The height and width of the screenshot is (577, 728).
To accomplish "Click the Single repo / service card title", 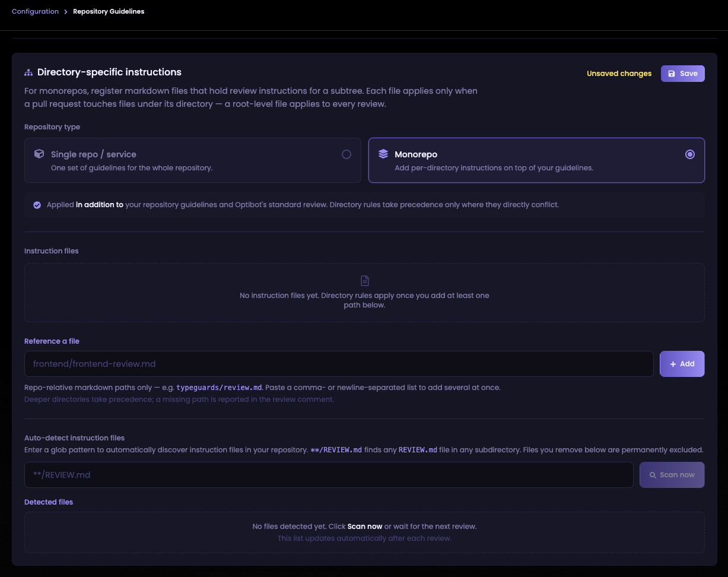I will coord(94,154).
